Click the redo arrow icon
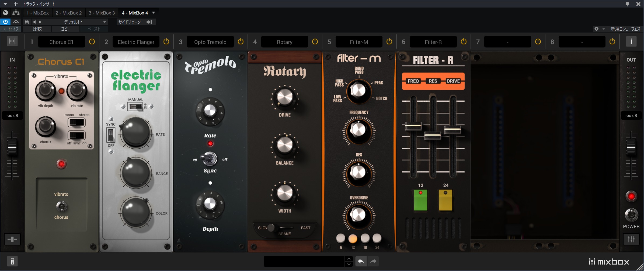 (x=373, y=261)
